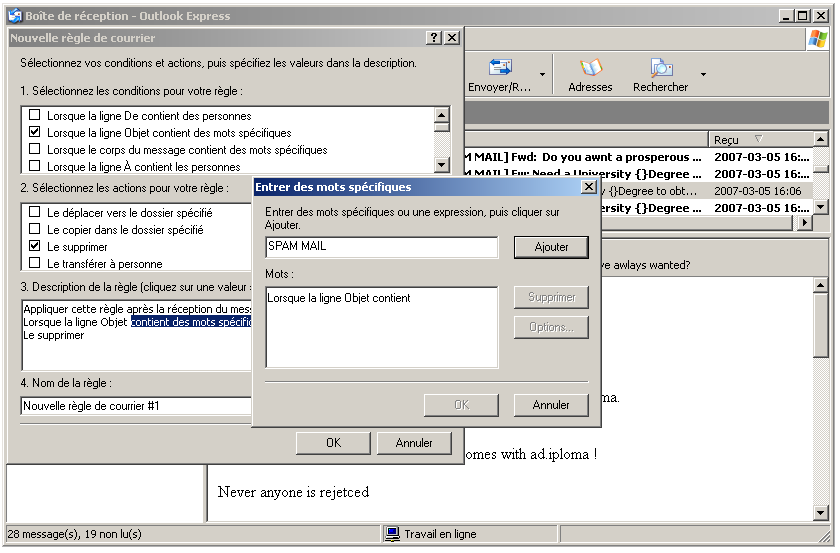Click message list scroll down arrow

tap(821, 207)
